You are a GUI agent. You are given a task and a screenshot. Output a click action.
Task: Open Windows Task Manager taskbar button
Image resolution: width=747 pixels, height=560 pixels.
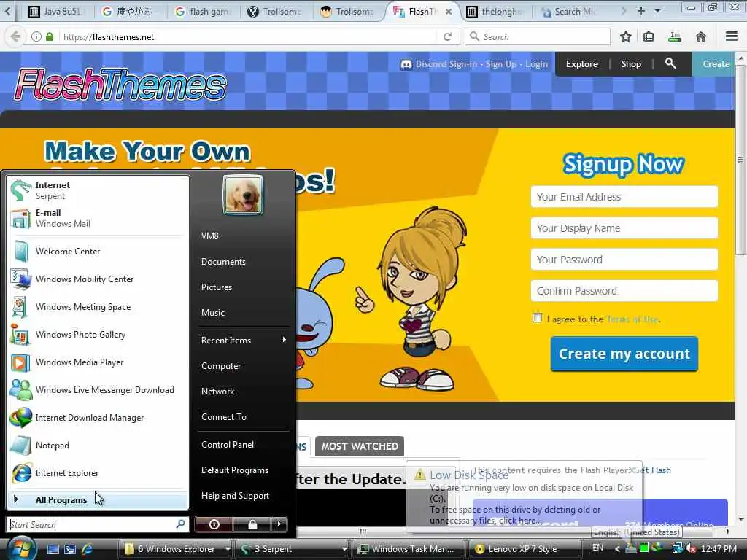[407, 548]
